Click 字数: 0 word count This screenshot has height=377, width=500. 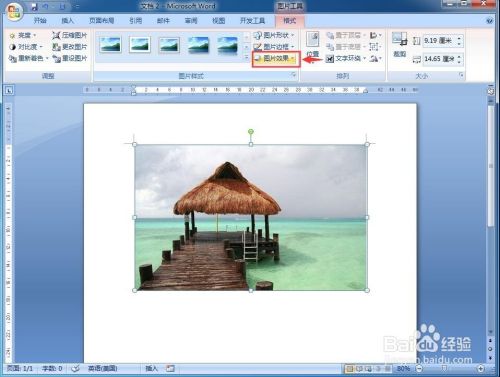coord(52,368)
